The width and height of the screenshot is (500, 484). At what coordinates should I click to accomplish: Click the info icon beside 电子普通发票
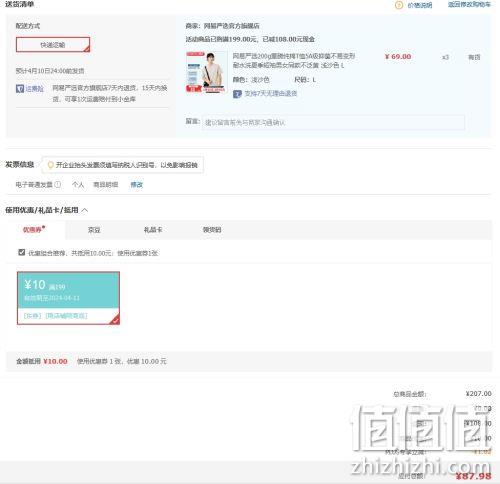pos(58,184)
